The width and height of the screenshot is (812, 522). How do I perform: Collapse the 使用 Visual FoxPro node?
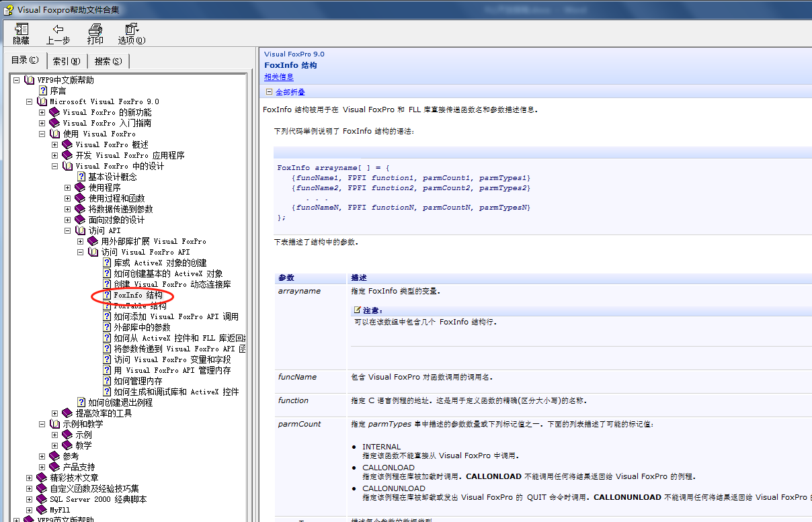(42, 134)
